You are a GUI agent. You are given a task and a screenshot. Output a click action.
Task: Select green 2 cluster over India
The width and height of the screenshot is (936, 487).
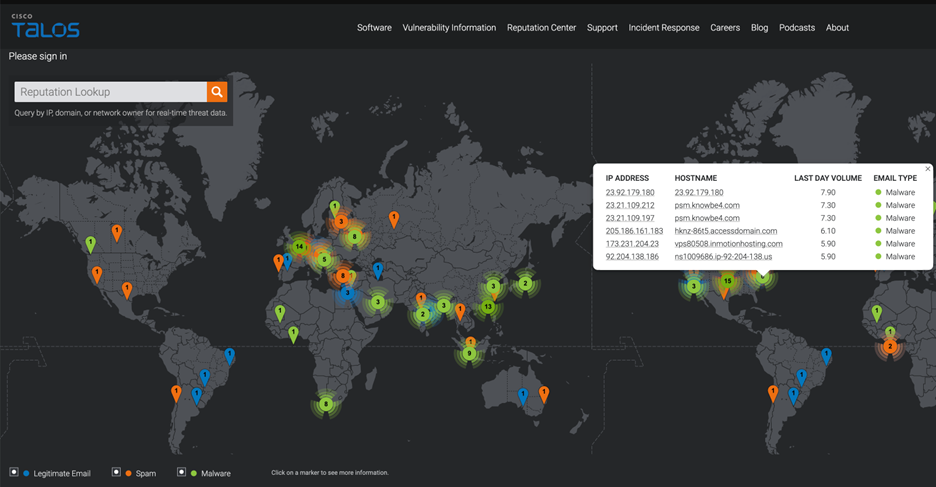pyautogui.click(x=423, y=314)
